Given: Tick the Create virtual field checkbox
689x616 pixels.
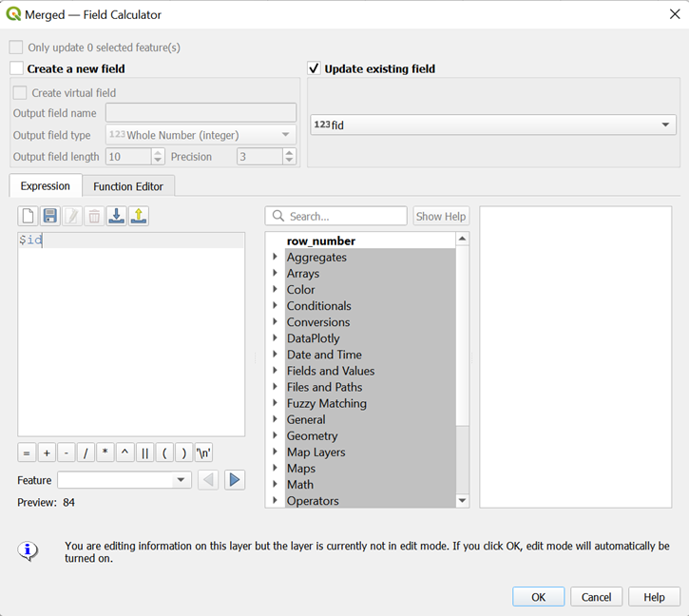Looking at the screenshot, I should pos(20,93).
